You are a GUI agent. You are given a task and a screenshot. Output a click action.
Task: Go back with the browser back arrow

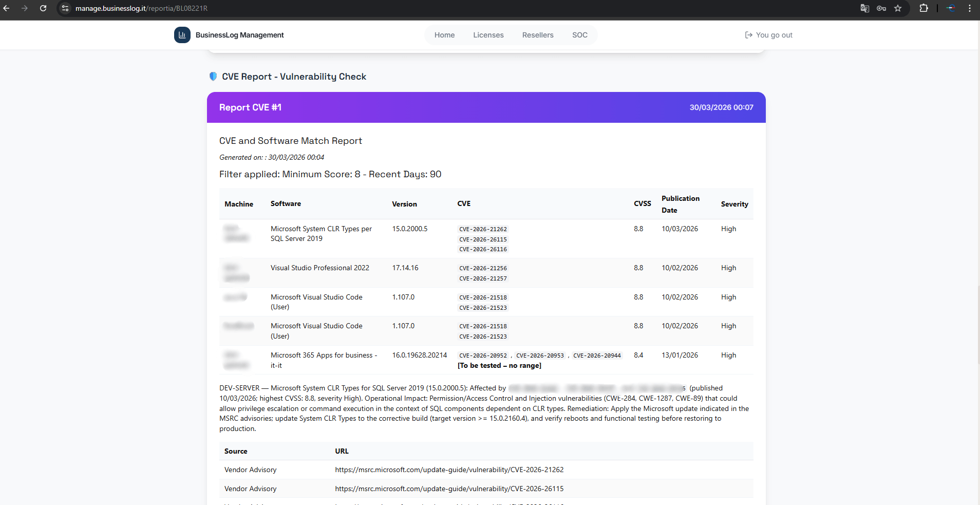tap(7, 8)
